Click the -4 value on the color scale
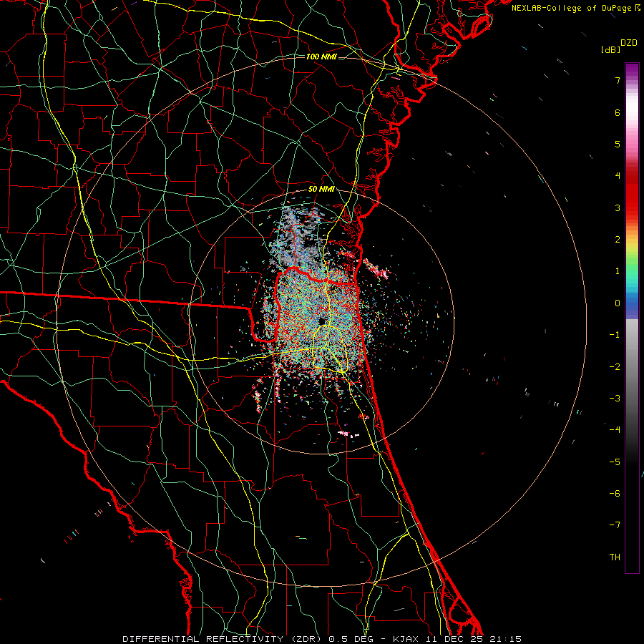Screen dimensions: 644x644 (x=615, y=430)
